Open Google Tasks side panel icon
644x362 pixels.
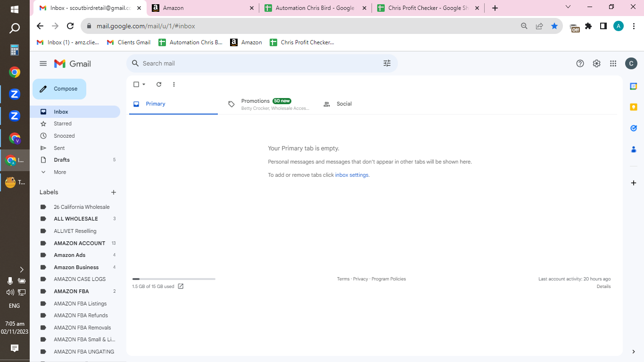tap(634, 128)
